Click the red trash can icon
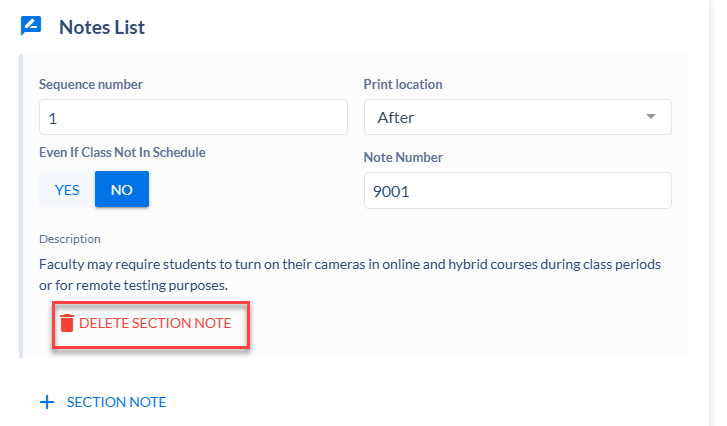Image resolution: width=727 pixels, height=426 pixels. click(x=67, y=323)
